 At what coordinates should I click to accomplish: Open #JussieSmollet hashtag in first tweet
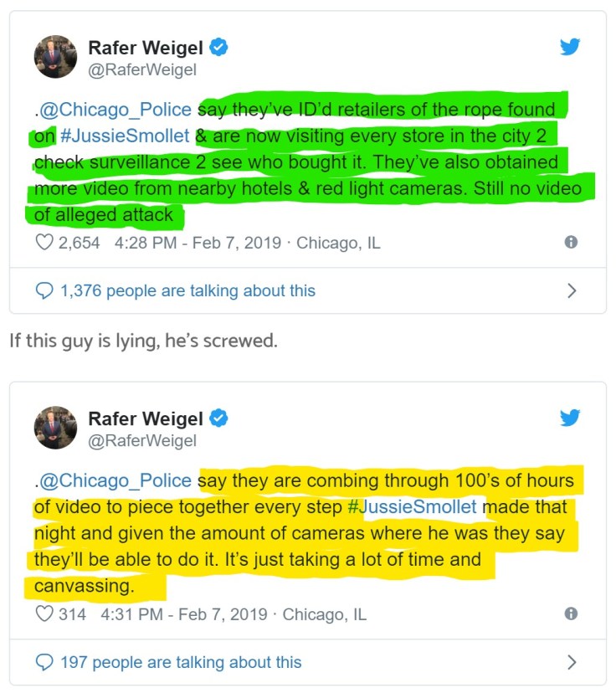point(125,136)
